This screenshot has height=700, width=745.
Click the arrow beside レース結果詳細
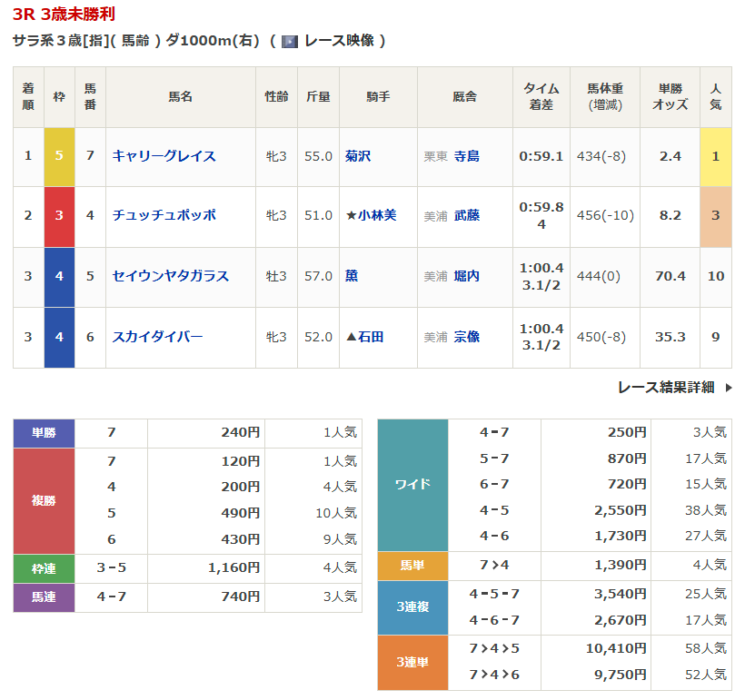pos(728,388)
